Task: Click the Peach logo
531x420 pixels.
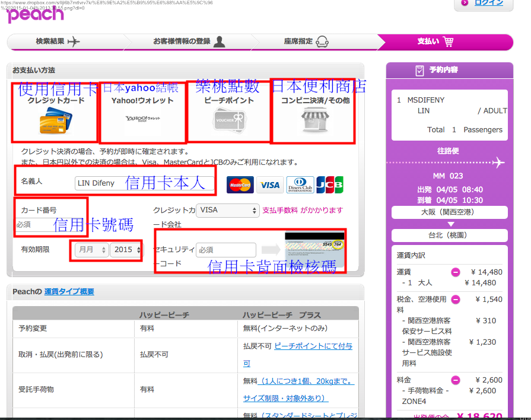Action: [x=35, y=15]
